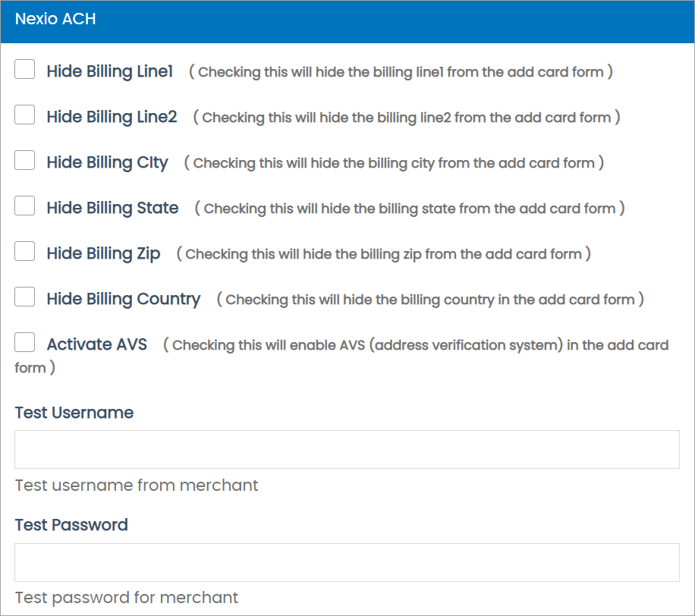Check the Hide Billing Line2 option

(24, 115)
